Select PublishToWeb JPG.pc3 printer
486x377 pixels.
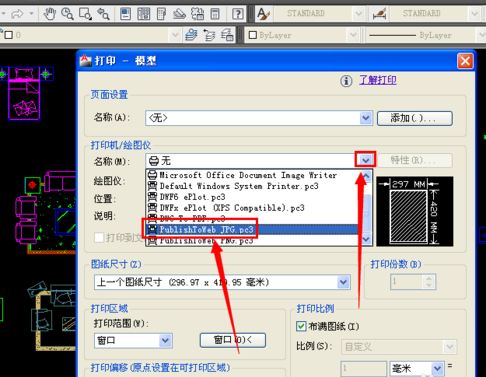tap(252, 229)
